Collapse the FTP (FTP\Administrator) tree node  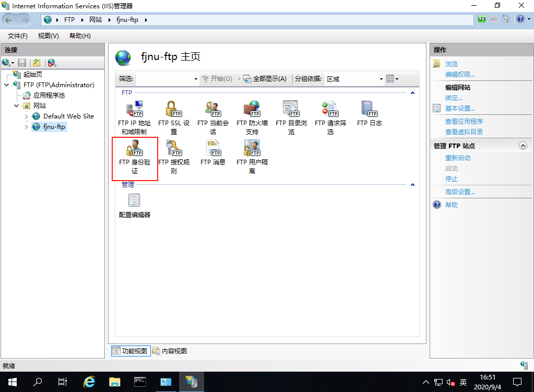6,85
